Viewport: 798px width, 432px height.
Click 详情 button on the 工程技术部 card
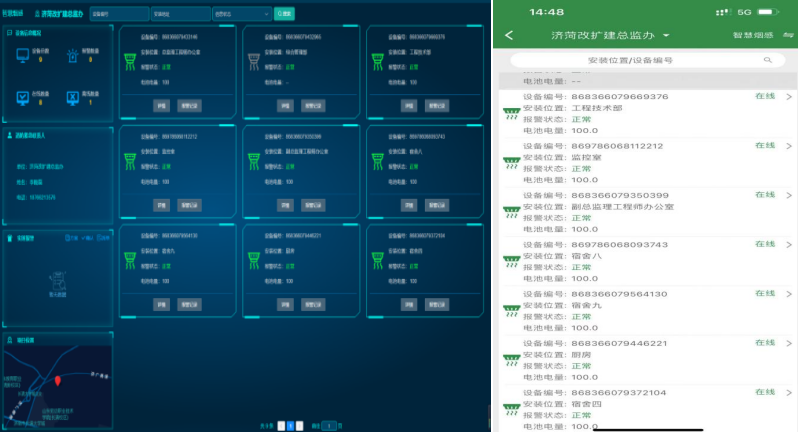coord(407,105)
